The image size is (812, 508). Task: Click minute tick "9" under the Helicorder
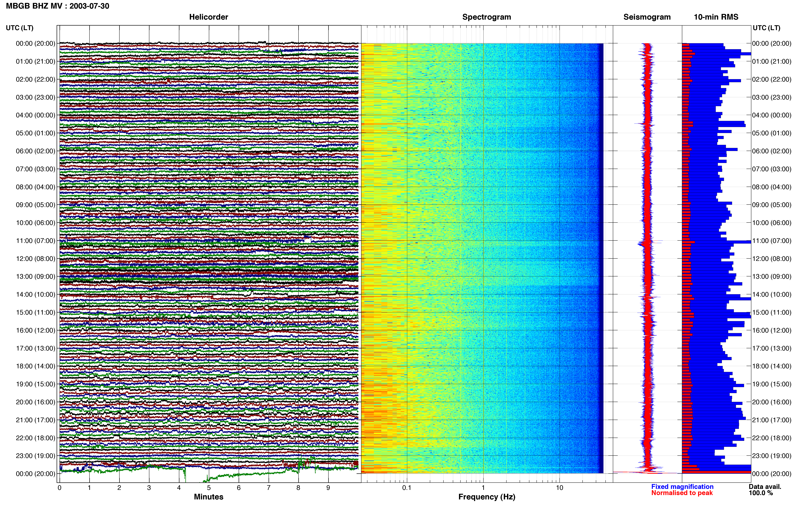(328, 488)
